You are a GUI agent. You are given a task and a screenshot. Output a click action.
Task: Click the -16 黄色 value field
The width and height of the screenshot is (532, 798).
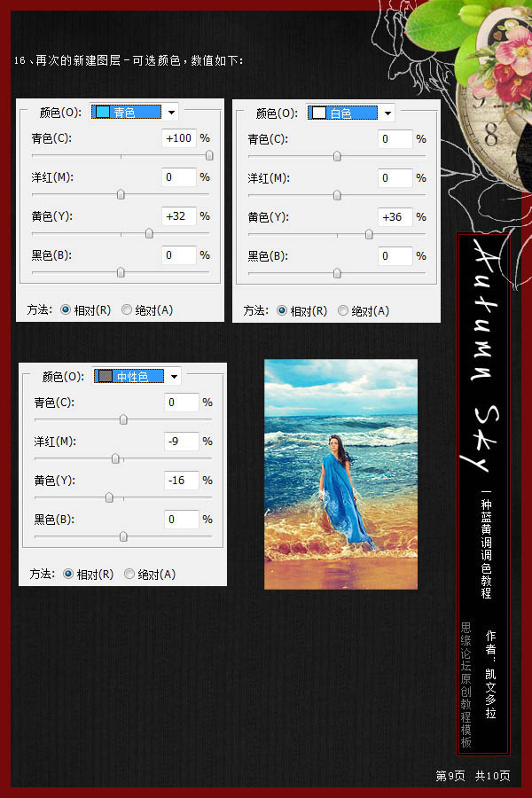pos(182,481)
